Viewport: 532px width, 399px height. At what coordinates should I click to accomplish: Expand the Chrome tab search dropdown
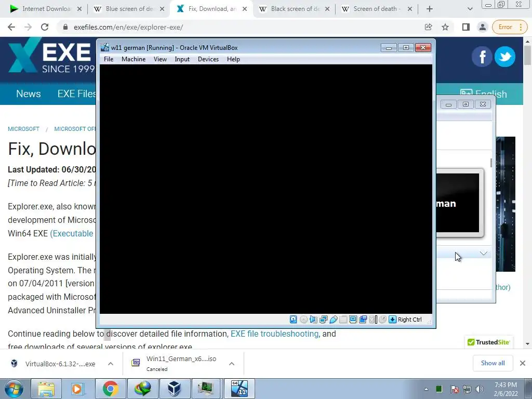click(x=470, y=9)
